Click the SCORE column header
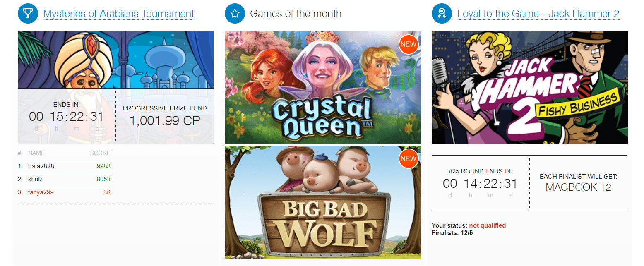Viewport: 644px width, 266px height. pos(100,153)
